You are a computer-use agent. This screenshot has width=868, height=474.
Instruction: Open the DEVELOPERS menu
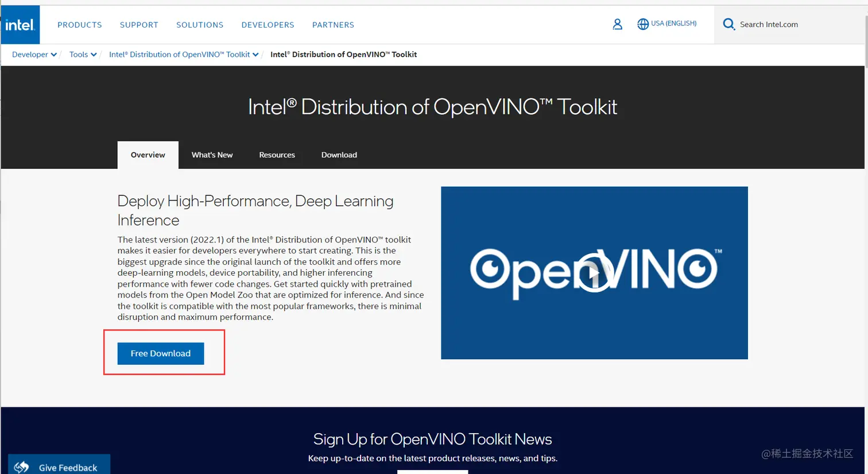268,25
